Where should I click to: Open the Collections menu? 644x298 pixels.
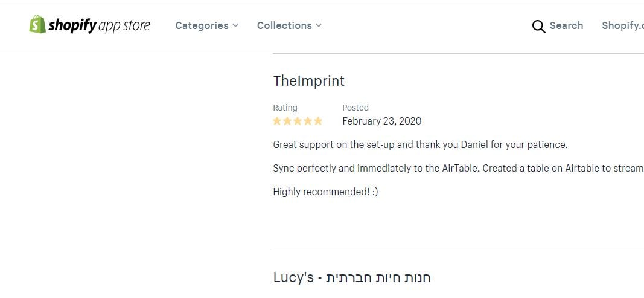290,25
